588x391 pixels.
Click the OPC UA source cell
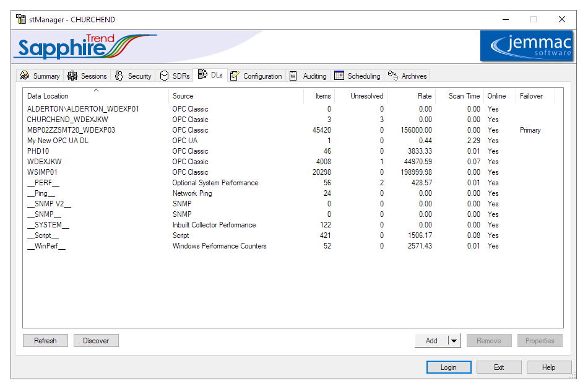coord(185,141)
